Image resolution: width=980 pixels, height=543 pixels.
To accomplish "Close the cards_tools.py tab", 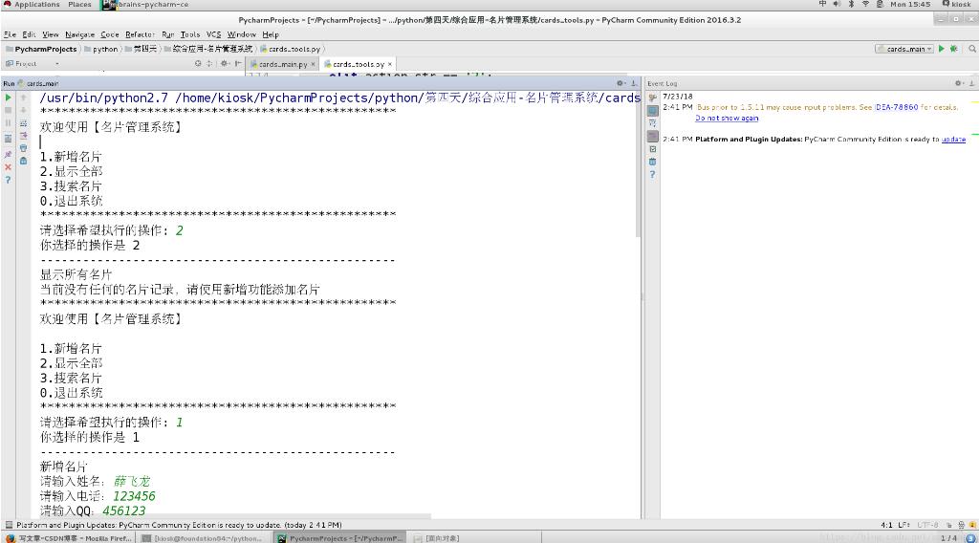I will (389, 64).
